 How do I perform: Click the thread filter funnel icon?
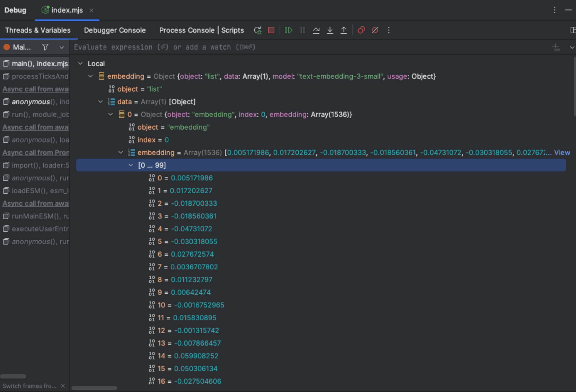point(45,47)
